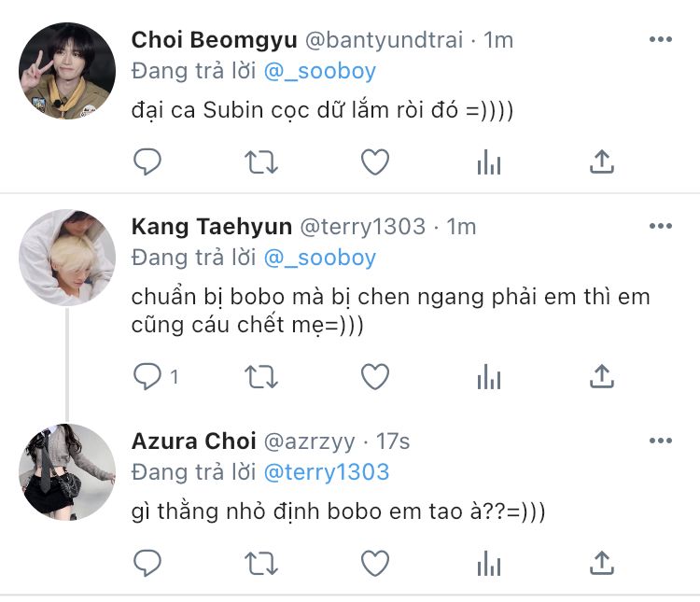700x602 pixels.
Task: Open Kang Taehyun's profile name
Action: pyautogui.click(x=211, y=227)
